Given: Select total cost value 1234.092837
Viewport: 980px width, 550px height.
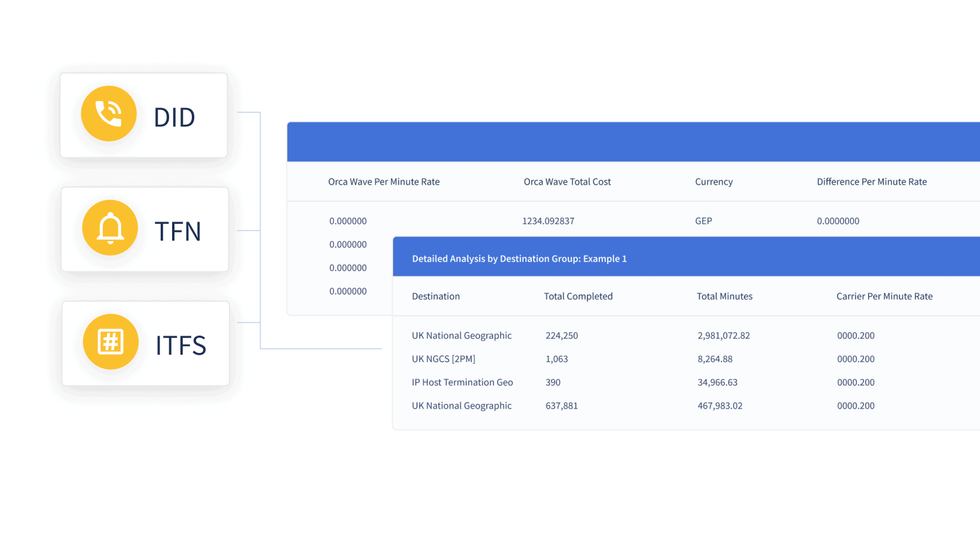Looking at the screenshot, I should coord(548,221).
